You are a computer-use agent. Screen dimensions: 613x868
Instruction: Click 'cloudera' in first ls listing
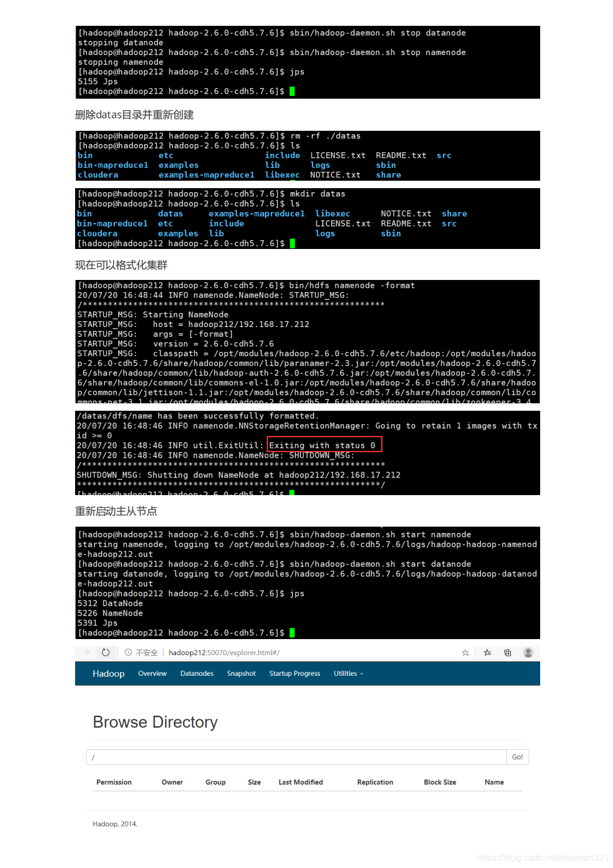coord(97,175)
